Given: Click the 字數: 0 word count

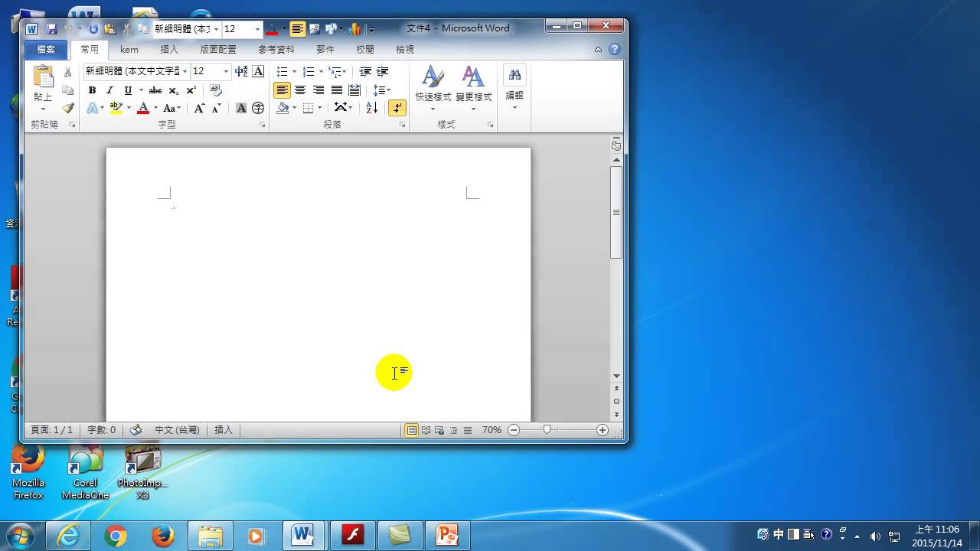Looking at the screenshot, I should click(101, 430).
